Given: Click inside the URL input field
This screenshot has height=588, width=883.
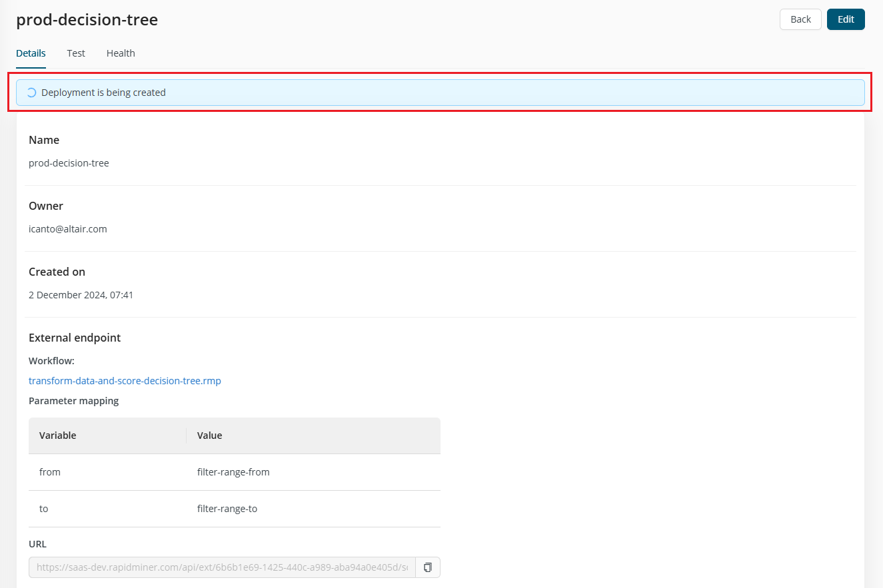Looking at the screenshot, I should [222, 567].
